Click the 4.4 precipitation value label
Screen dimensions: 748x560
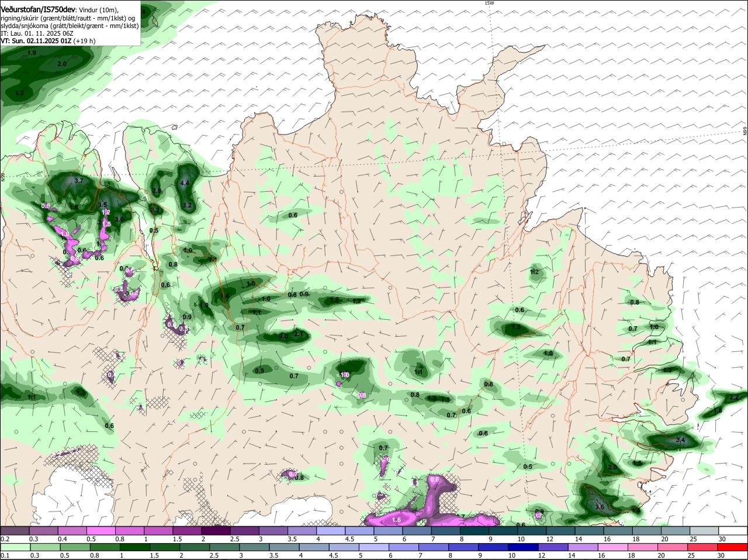tap(185, 183)
